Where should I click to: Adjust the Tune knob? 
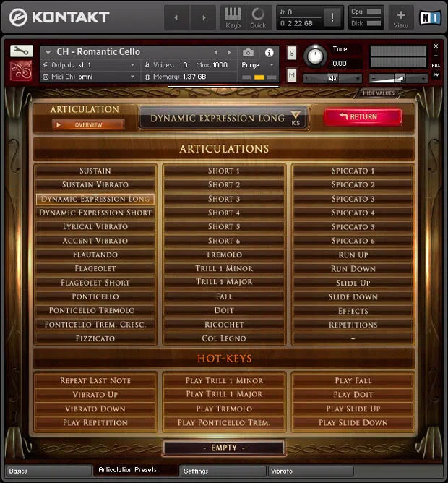click(x=315, y=56)
